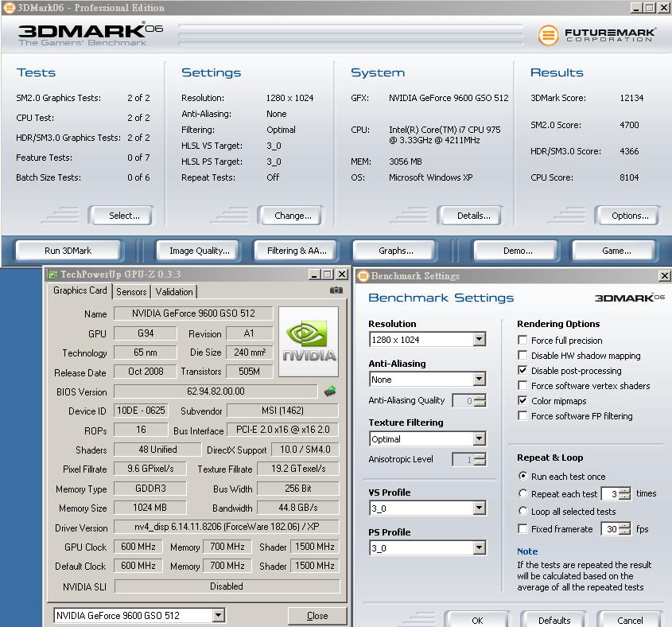Image resolution: width=672 pixels, height=627 pixels.
Task: Launch the Demo button
Action: (x=518, y=251)
